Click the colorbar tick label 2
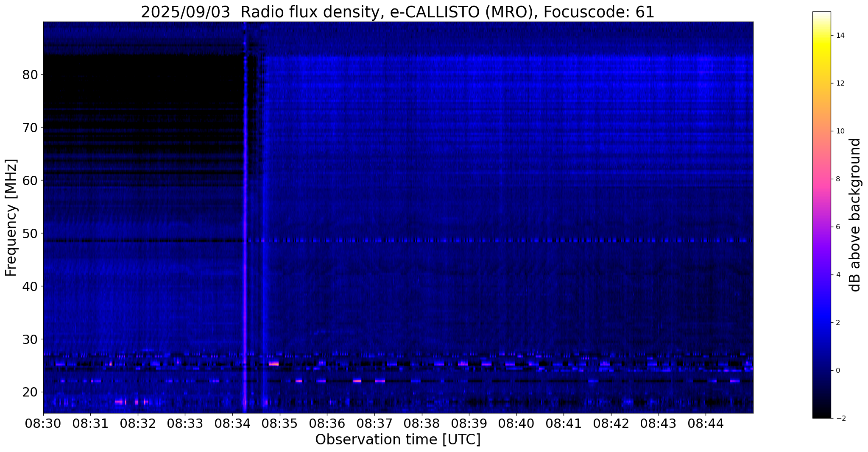 click(838, 323)
